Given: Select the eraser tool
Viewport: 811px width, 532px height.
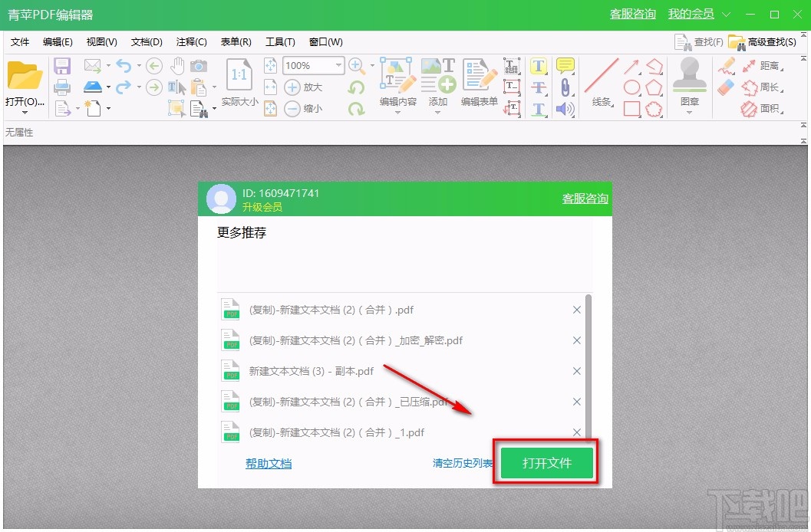Looking at the screenshot, I should pyautogui.click(x=726, y=87).
